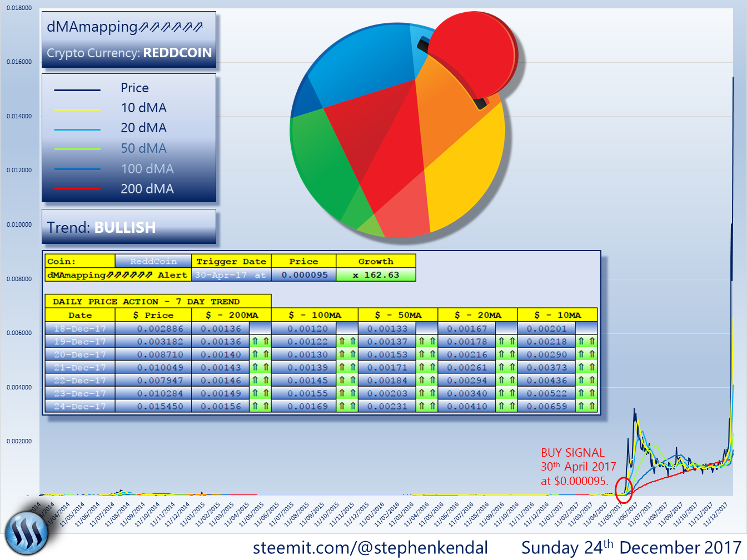Select price cell 0.007947
The image size is (747, 560).
(153, 381)
